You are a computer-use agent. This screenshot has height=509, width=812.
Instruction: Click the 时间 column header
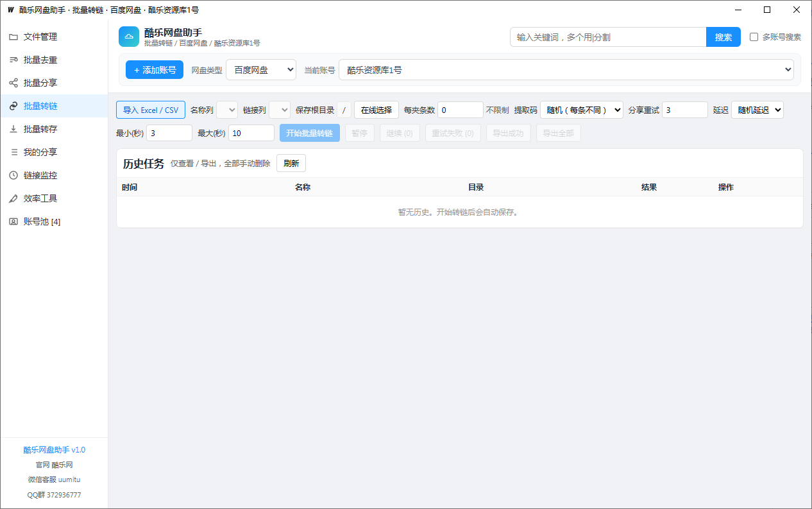pyautogui.click(x=130, y=187)
